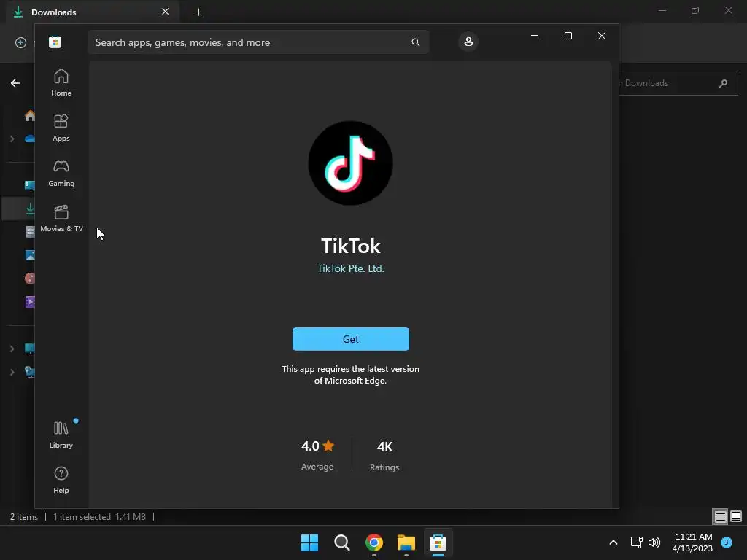The image size is (747, 560).
Task: Go back in File Explorer
Action: pyautogui.click(x=15, y=83)
